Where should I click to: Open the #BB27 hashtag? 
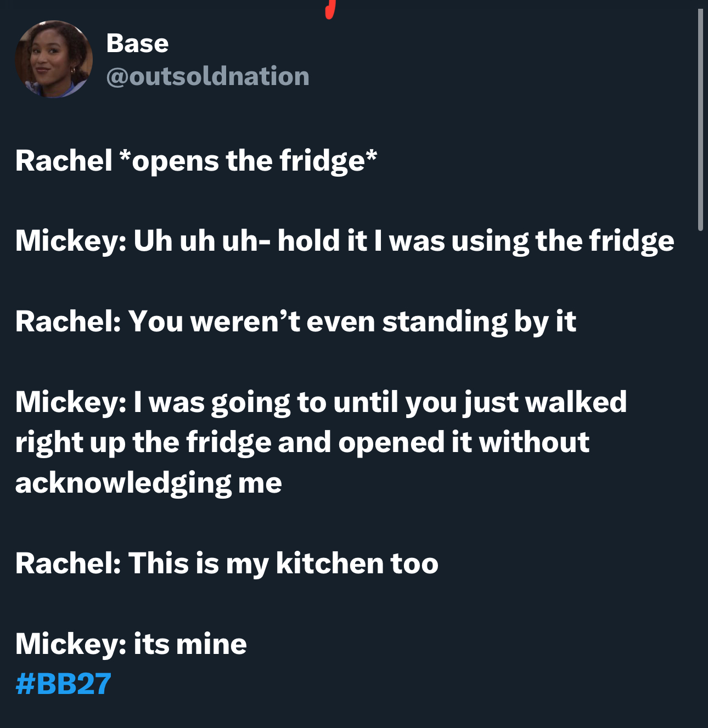(x=64, y=684)
